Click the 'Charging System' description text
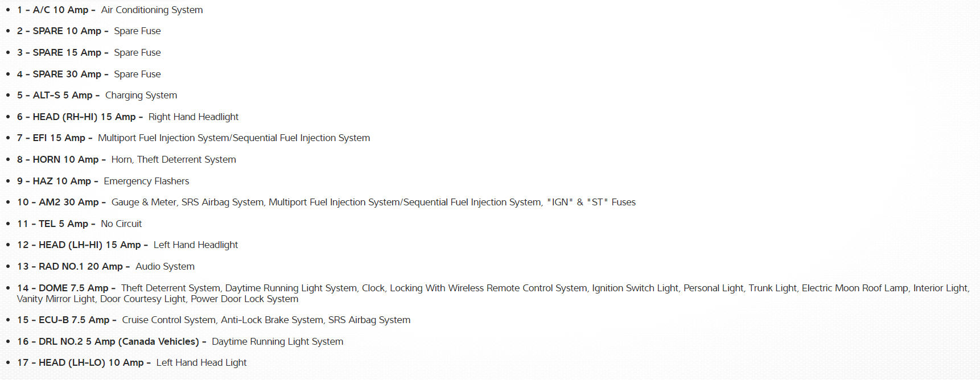Viewport: 980px width, 380px height. (x=141, y=96)
